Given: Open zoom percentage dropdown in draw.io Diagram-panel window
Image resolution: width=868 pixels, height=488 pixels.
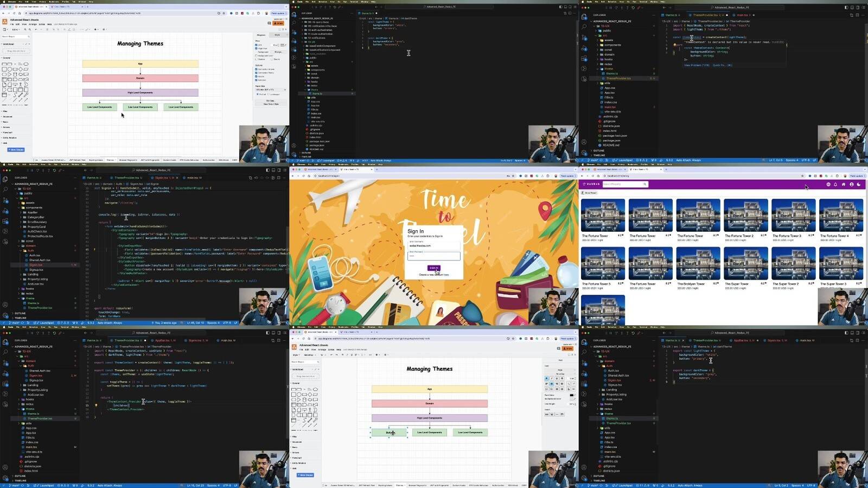Looking at the screenshot, I should point(15,29).
